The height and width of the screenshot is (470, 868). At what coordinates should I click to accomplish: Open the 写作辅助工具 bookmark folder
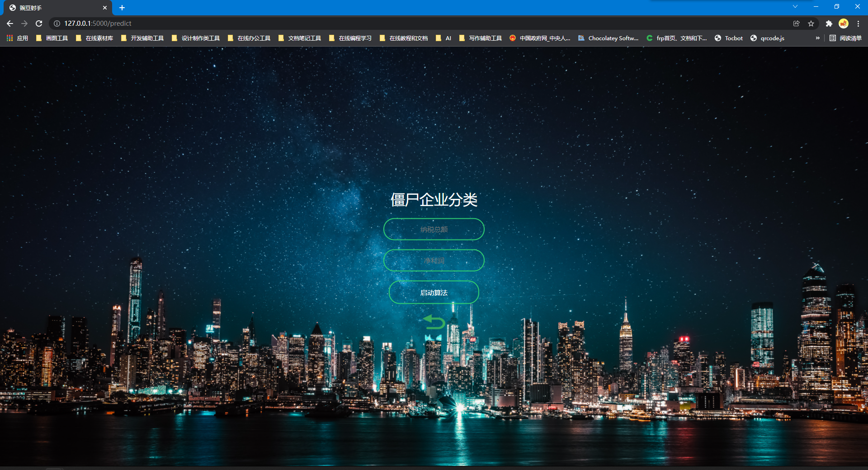coord(481,38)
